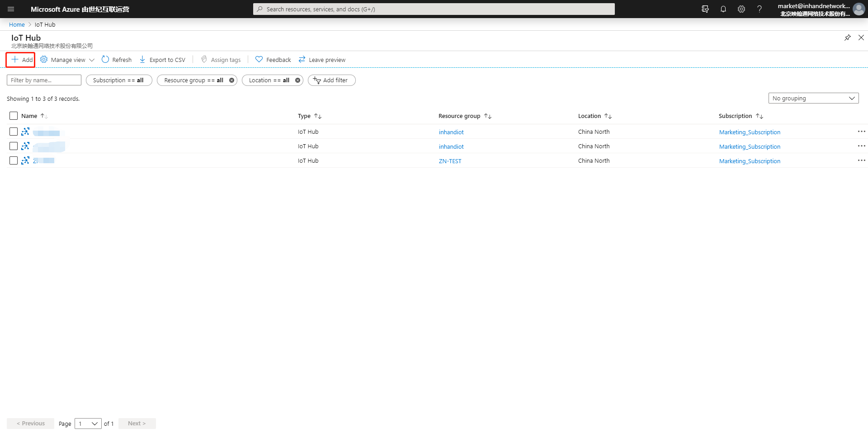868x438 pixels.
Task: Focus the Filter by name field
Action: coord(44,80)
